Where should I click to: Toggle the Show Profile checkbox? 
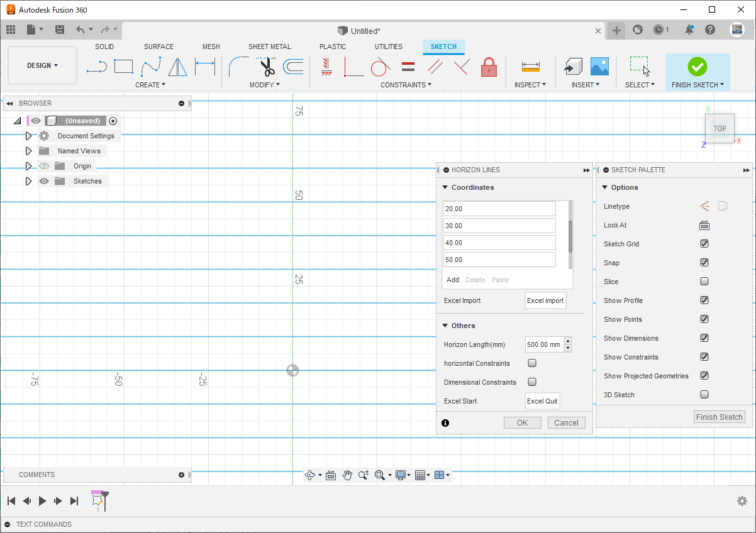click(x=704, y=300)
